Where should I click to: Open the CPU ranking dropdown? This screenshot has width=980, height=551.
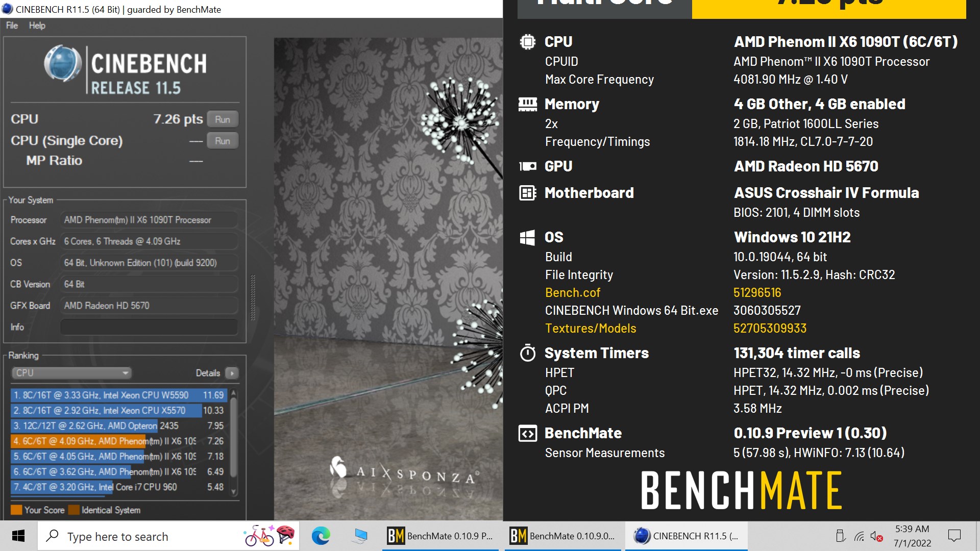click(x=71, y=373)
